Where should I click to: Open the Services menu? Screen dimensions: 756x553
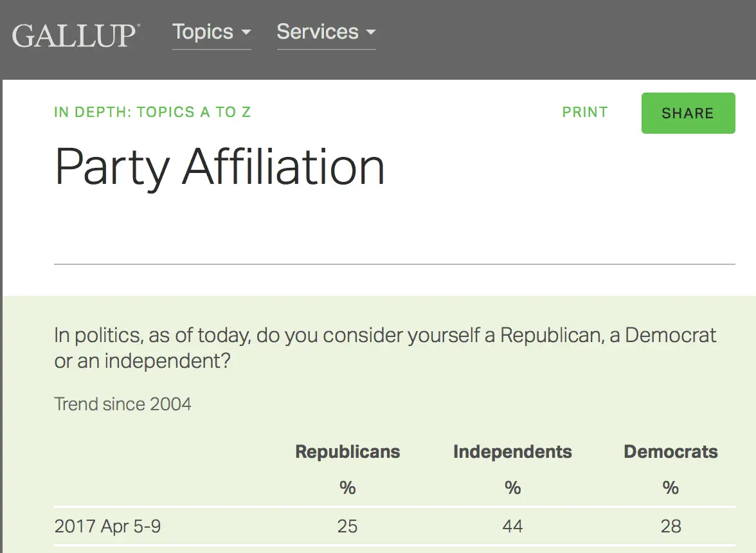pyautogui.click(x=318, y=32)
